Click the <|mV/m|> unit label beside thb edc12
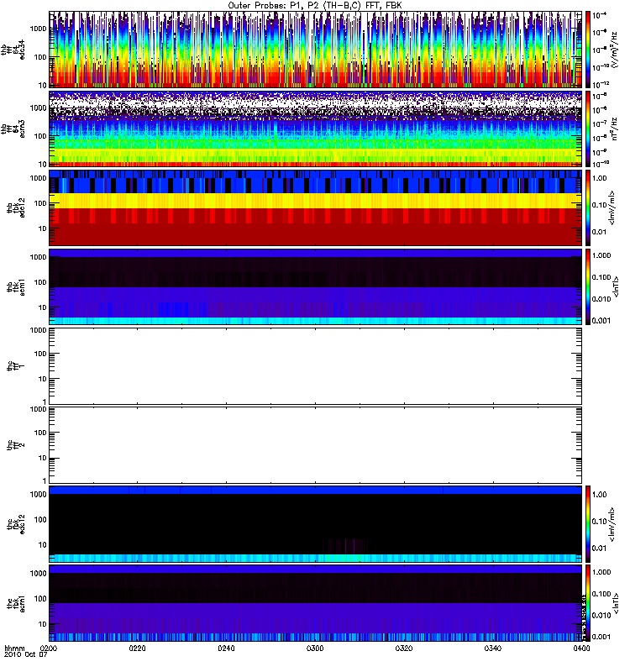Image resolution: width=630 pixels, height=672 pixels. (x=612, y=207)
